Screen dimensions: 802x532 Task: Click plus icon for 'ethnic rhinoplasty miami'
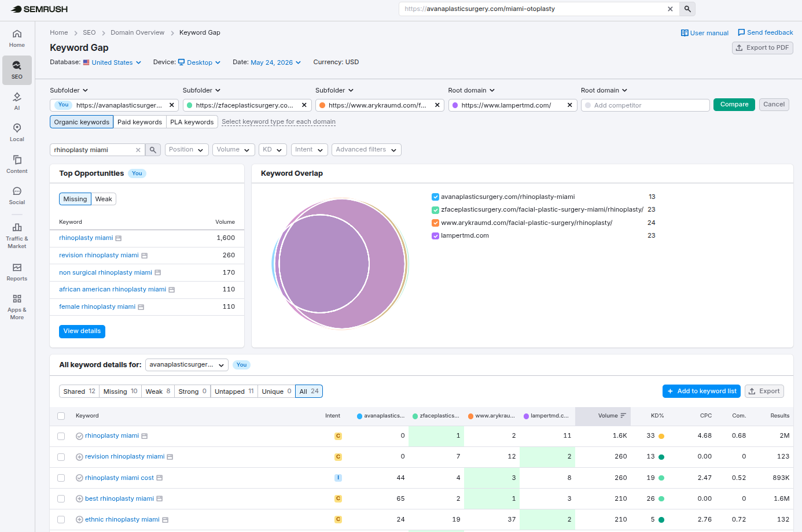[x=79, y=519]
